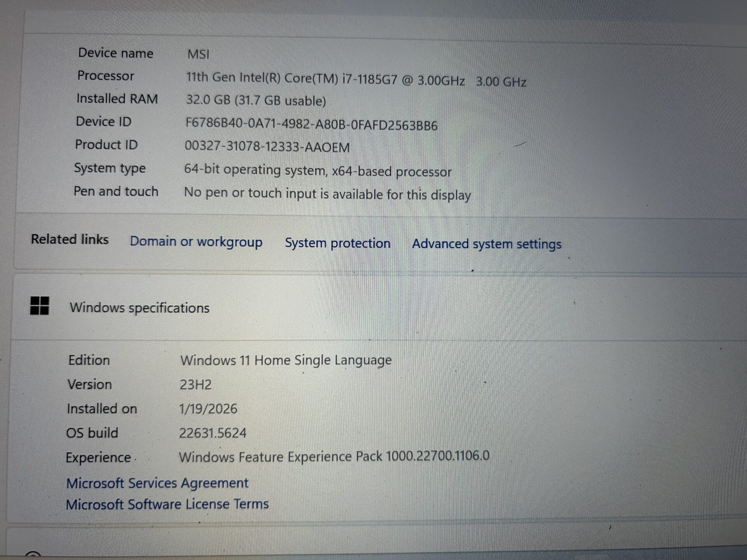Select the device name value MSI

[198, 54]
